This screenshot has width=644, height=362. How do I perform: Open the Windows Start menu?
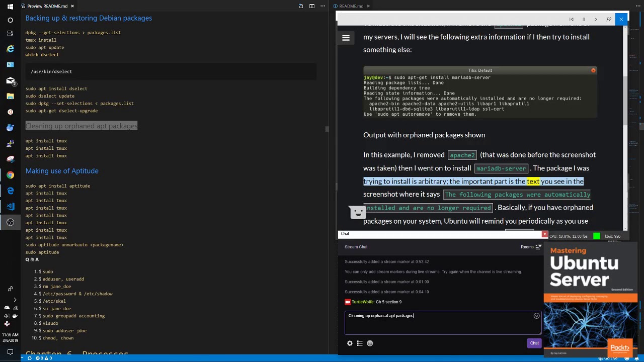click(x=10, y=6)
